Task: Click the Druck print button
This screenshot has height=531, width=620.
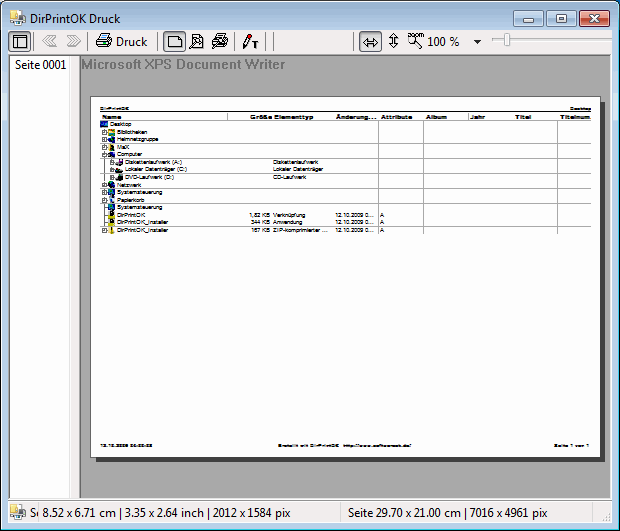Action: click(122, 42)
